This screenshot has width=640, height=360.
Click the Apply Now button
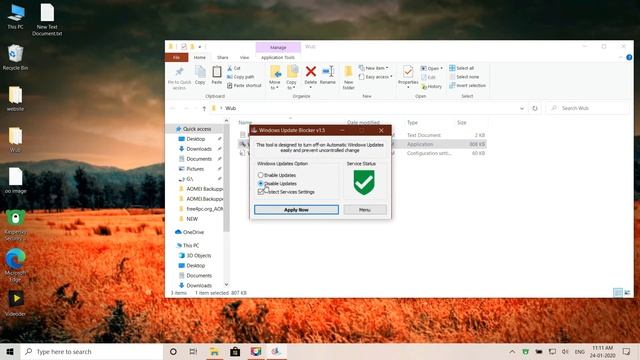[x=296, y=209]
